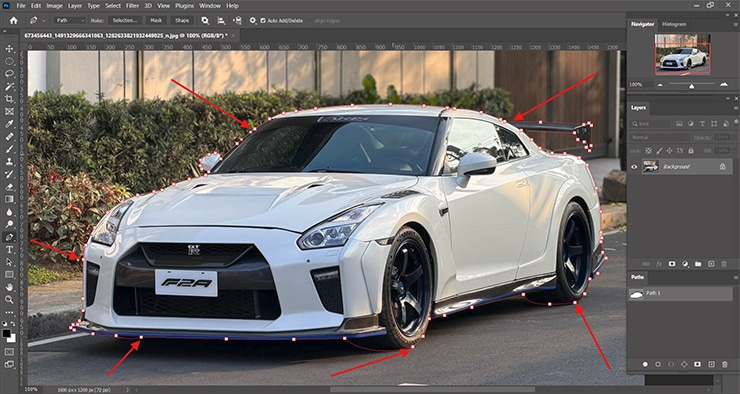
Task: Select the Frame tool
Action: [x=9, y=111]
